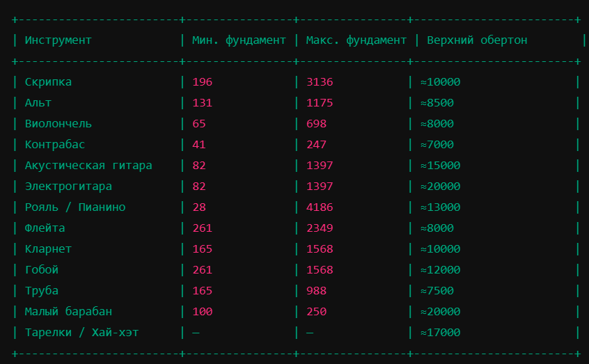This screenshot has width=589, height=364.
Task: Select the 'Скрипка' instrument name
Action: coord(48,82)
